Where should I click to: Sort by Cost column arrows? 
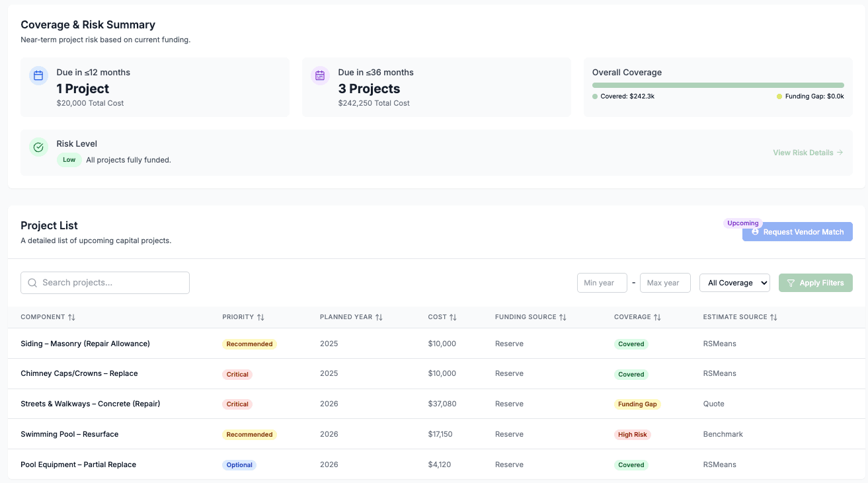pos(453,317)
